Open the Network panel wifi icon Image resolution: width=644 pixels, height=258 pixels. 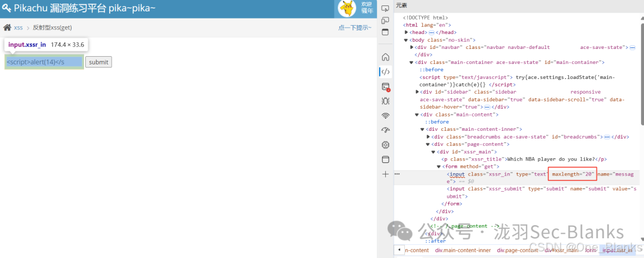click(x=385, y=116)
